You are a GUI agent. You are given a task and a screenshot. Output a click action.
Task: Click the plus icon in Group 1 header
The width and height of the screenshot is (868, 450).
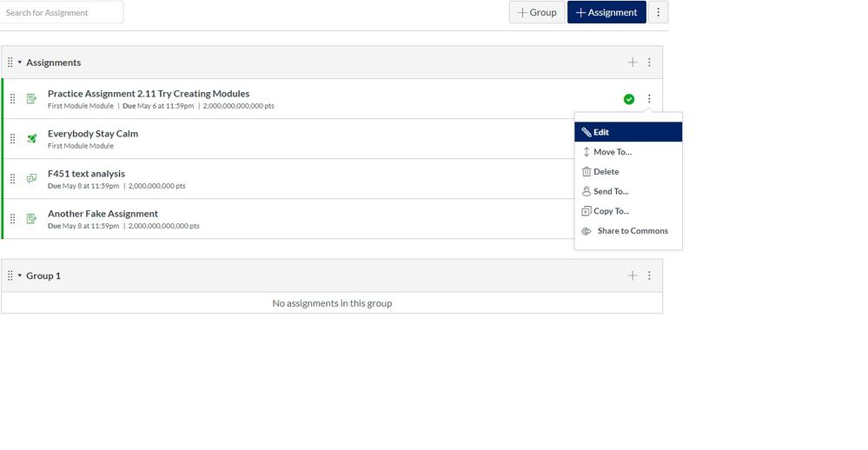click(x=633, y=275)
